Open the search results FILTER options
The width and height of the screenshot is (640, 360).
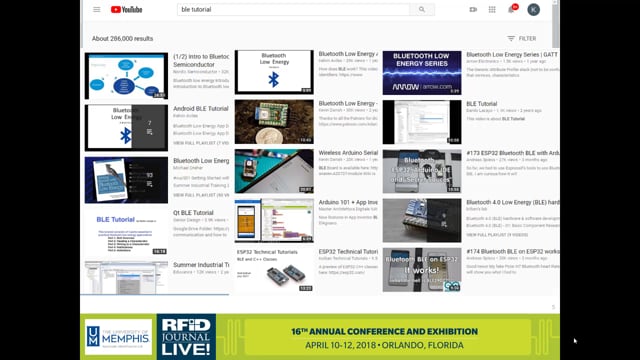(x=522, y=38)
